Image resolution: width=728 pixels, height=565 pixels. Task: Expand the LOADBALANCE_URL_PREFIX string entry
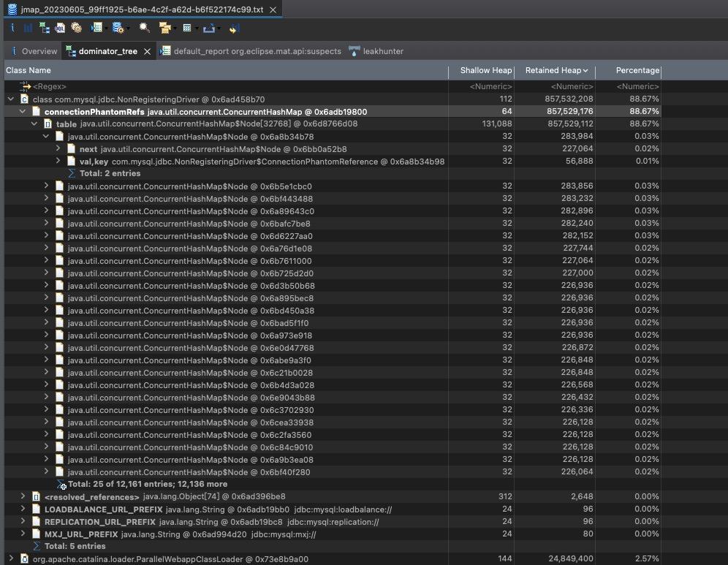23,509
